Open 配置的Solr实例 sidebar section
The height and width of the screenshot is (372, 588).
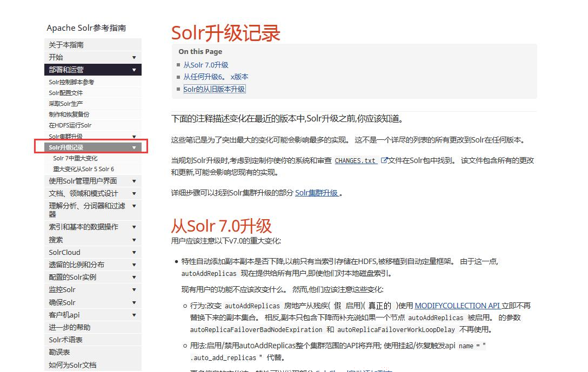coord(72,277)
